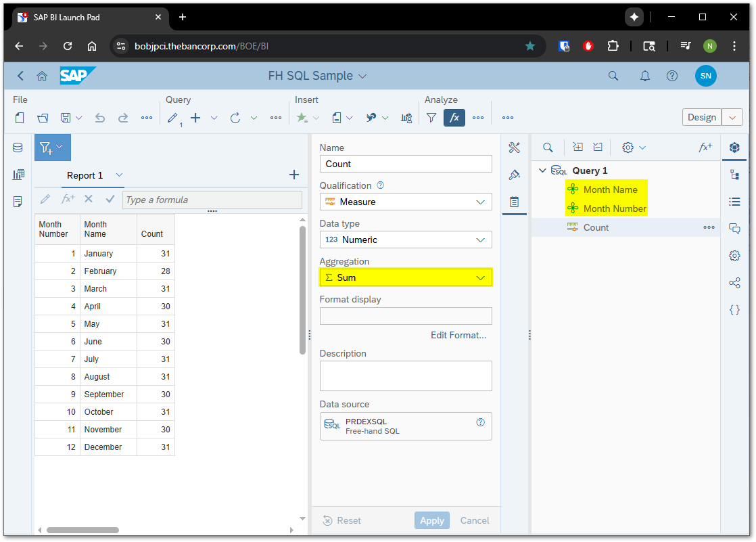Open the Aggregation Sum dropdown
The height and width of the screenshot is (542, 756).
click(x=406, y=277)
